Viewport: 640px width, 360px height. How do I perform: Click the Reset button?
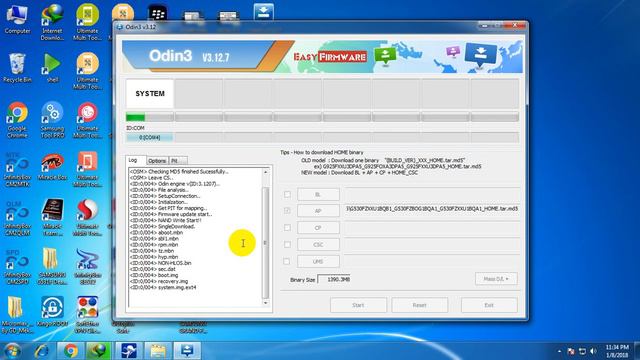click(x=420, y=305)
